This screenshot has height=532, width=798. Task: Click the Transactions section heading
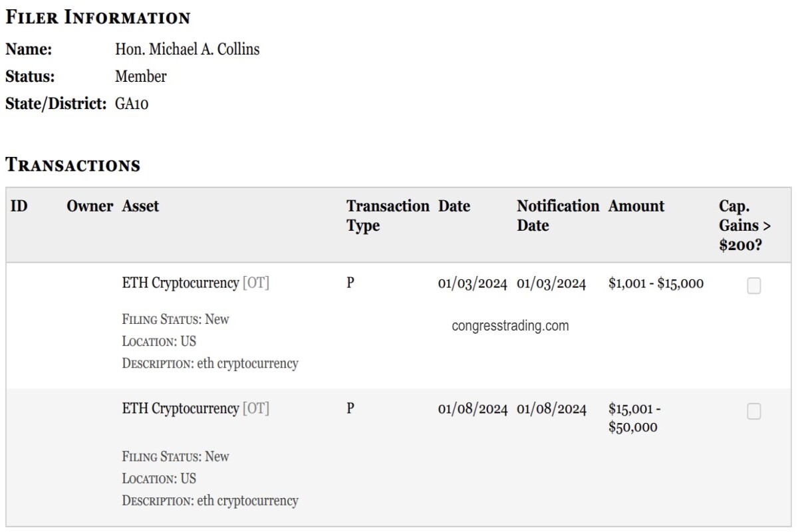pos(72,165)
